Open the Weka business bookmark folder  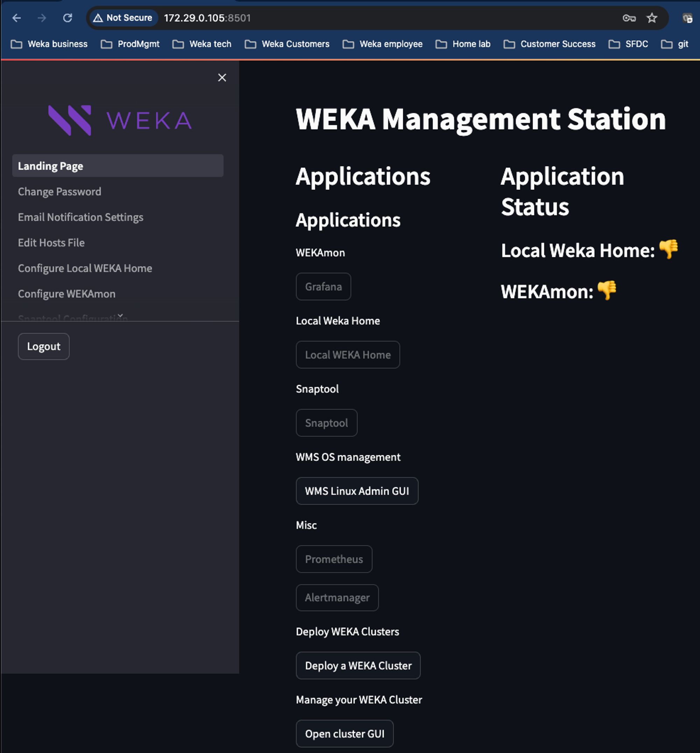tap(49, 44)
